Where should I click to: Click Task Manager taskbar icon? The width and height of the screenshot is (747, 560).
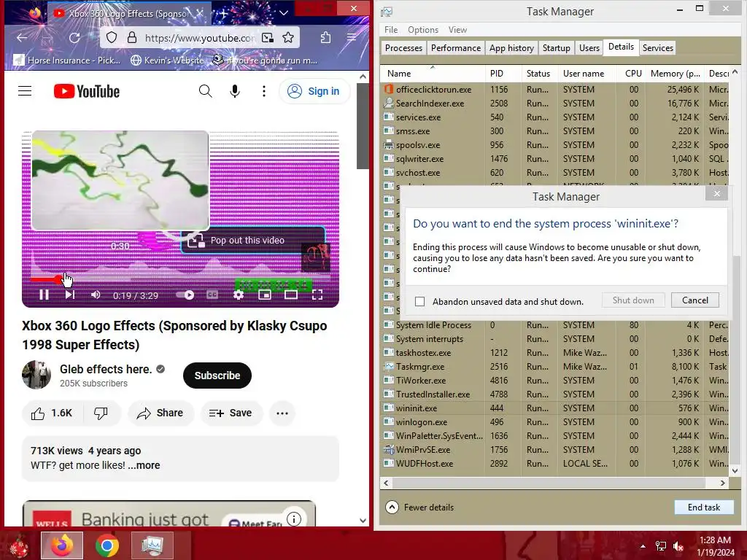pos(152,545)
